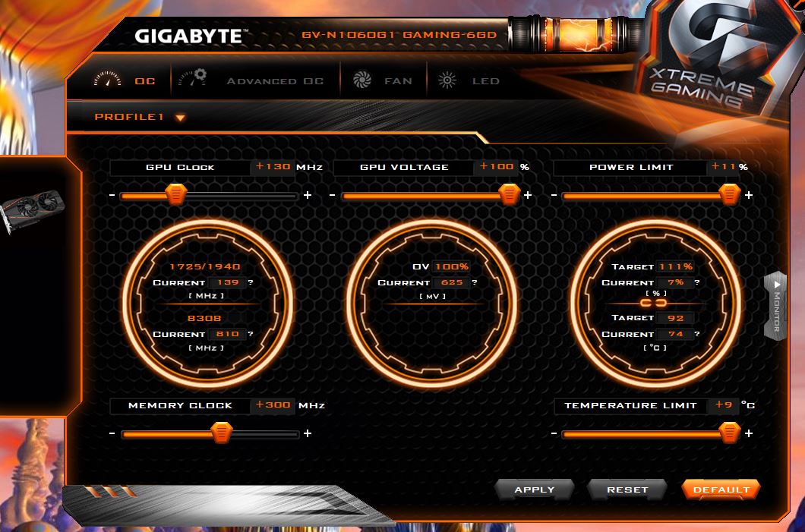Increase GPU Clock with plus button
The image size is (805, 532).
coord(308,195)
